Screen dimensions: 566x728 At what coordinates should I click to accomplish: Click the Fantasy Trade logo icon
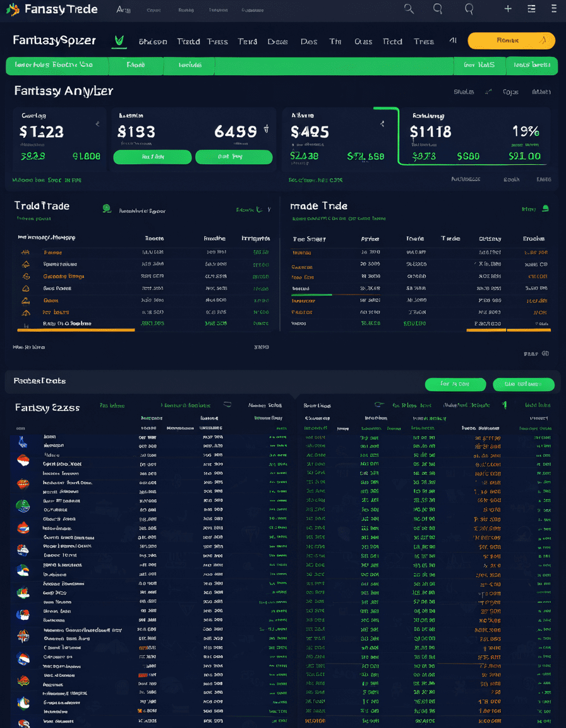pyautogui.click(x=13, y=9)
